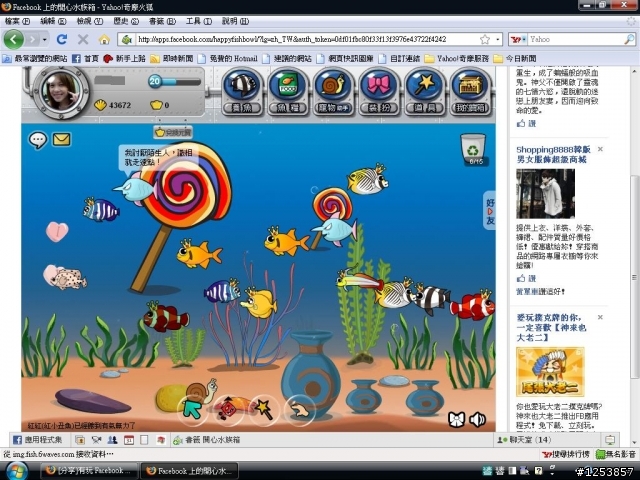640x480 pixels.
Task: Click the poker game ad image
Action: click(550, 372)
